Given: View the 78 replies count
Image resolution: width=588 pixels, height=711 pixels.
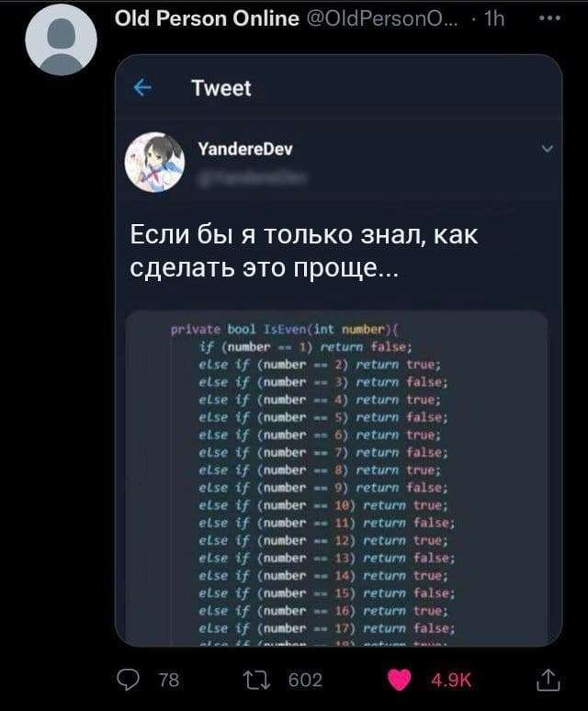Looking at the screenshot, I should (x=169, y=680).
